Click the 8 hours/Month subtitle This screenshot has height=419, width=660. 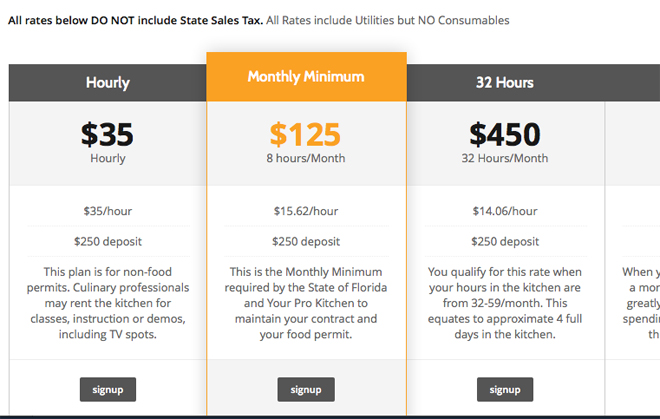click(306, 158)
